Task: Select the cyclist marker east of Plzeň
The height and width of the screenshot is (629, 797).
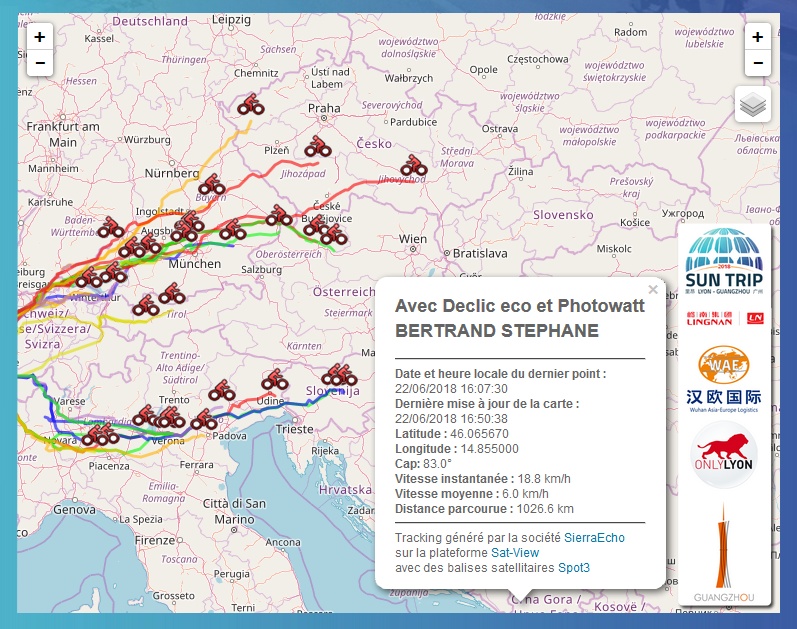Action: click(x=318, y=146)
